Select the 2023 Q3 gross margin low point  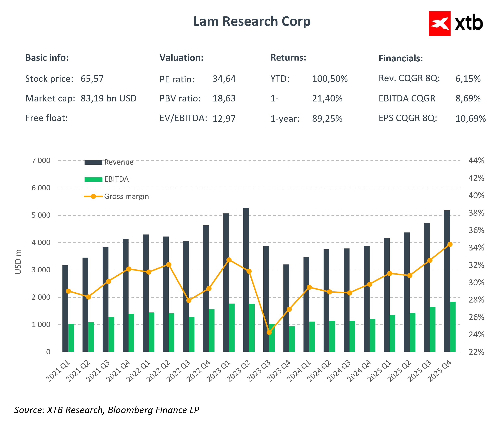point(269,332)
